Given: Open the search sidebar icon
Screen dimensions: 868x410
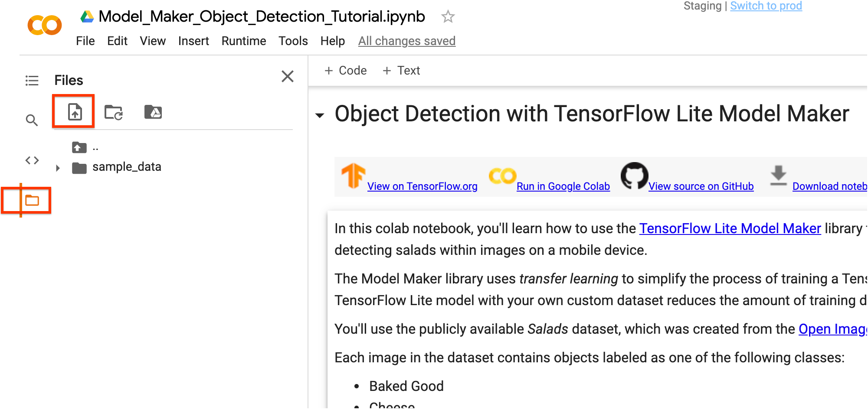Looking at the screenshot, I should click(x=32, y=120).
